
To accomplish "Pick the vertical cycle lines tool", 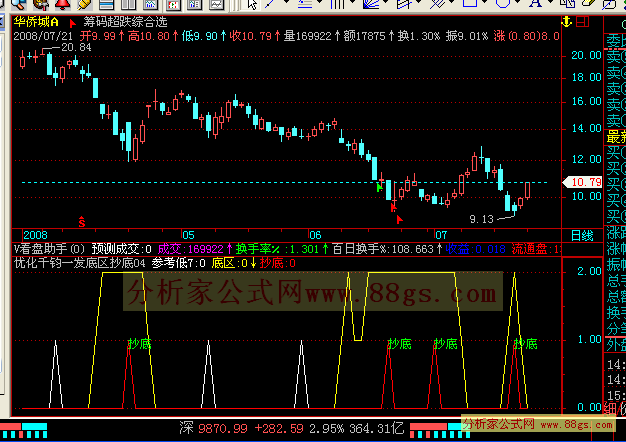I will (x=337, y=3).
